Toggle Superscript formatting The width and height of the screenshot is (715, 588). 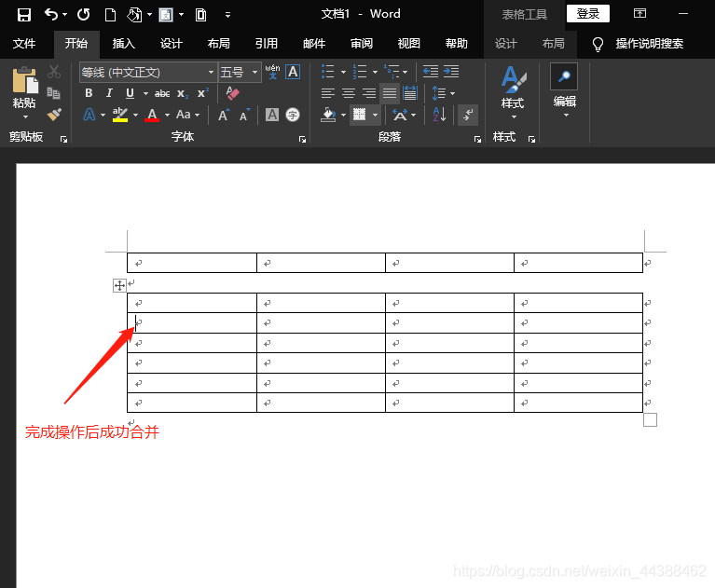[203, 93]
